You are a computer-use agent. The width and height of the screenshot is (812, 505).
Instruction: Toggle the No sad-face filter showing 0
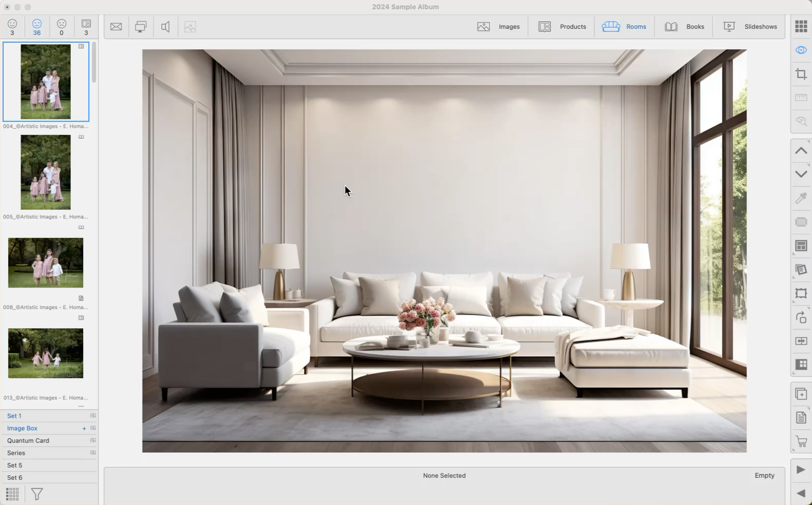[x=61, y=27]
